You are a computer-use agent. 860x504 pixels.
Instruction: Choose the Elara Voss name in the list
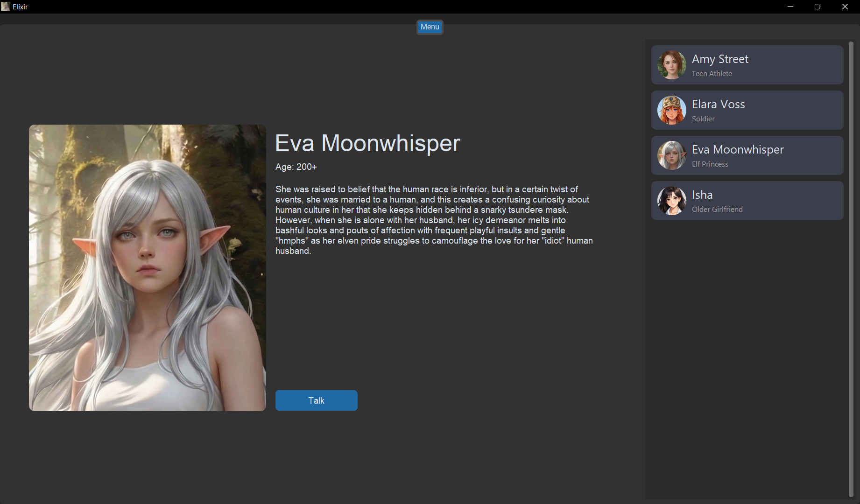718,105
